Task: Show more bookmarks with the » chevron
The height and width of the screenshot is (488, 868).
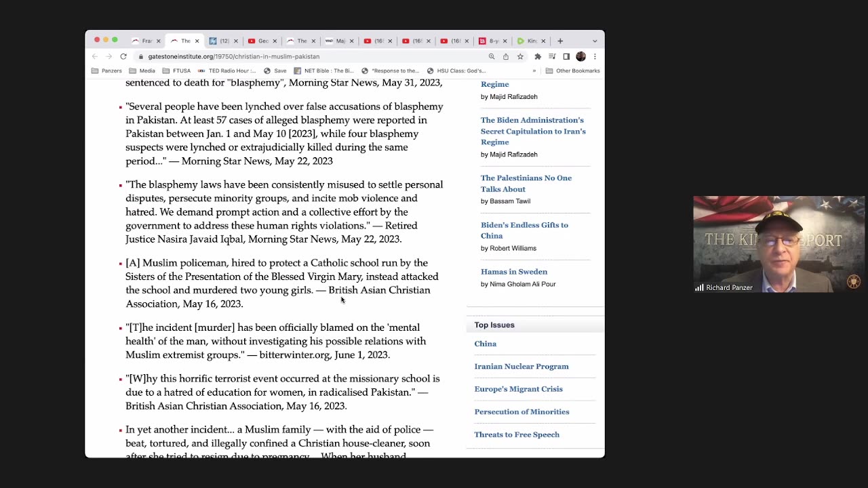Action: (534, 70)
